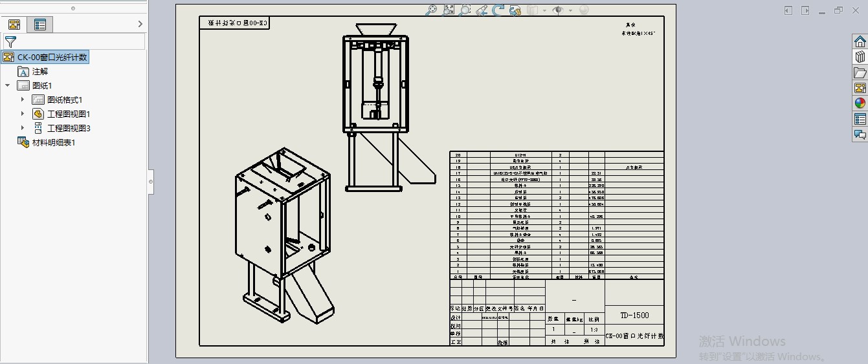Viewport: 868px width, 364px height.
Task: Select 工程图视图1 drawing view
Action: pos(69,114)
